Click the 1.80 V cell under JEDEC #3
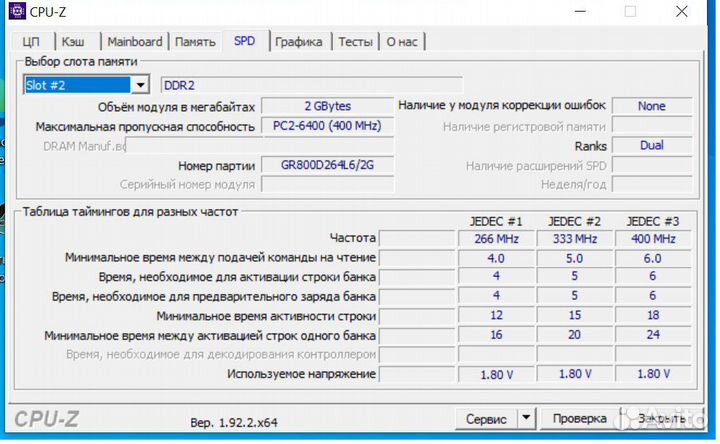The image size is (720, 444). pos(653,374)
